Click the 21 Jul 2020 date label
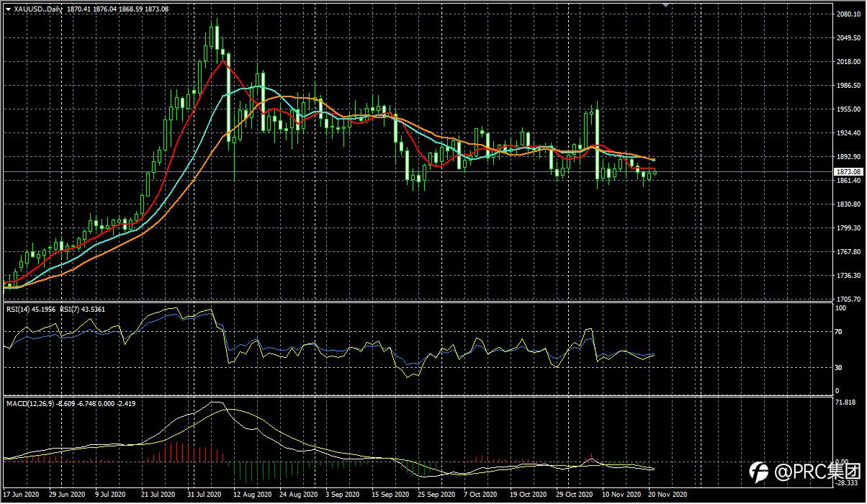The image size is (867, 504). point(158,495)
